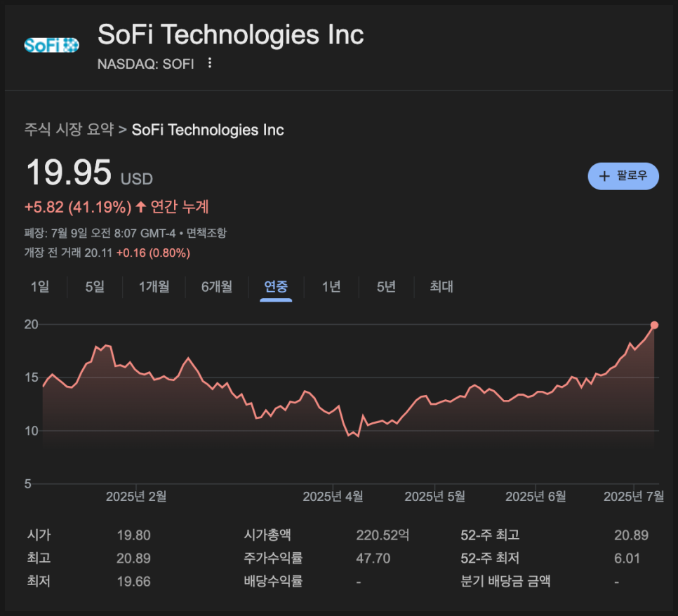Click the 면책조항 disclaimer link

coord(206,233)
